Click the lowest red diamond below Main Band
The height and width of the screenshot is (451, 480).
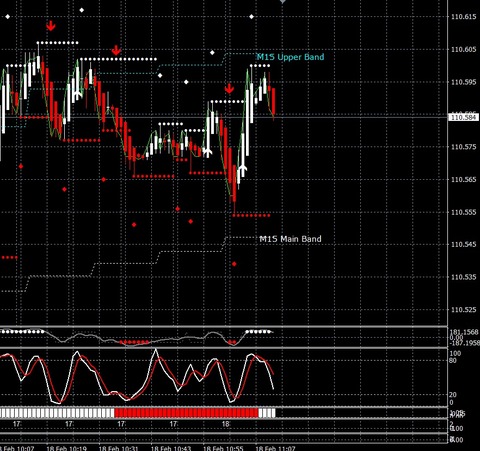(234, 264)
